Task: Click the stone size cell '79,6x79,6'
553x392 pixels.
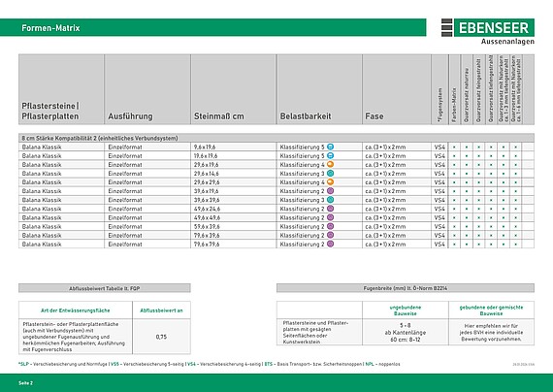Action: click(x=207, y=245)
